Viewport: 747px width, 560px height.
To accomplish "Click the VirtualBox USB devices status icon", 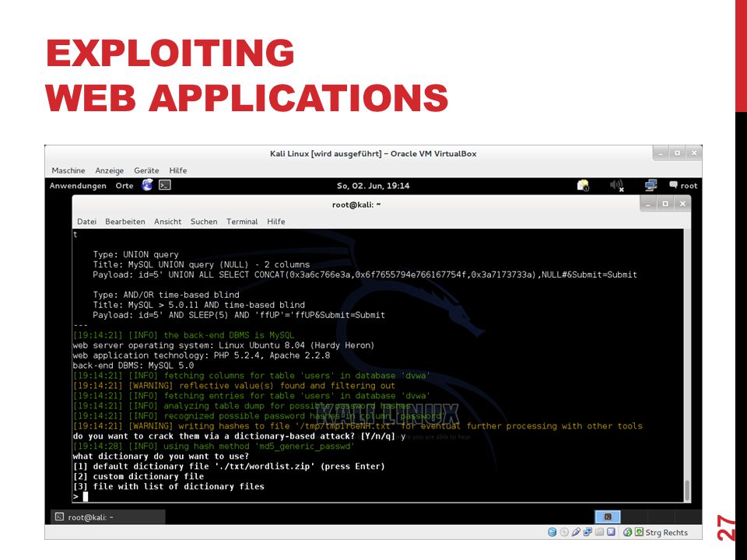I will [576, 532].
